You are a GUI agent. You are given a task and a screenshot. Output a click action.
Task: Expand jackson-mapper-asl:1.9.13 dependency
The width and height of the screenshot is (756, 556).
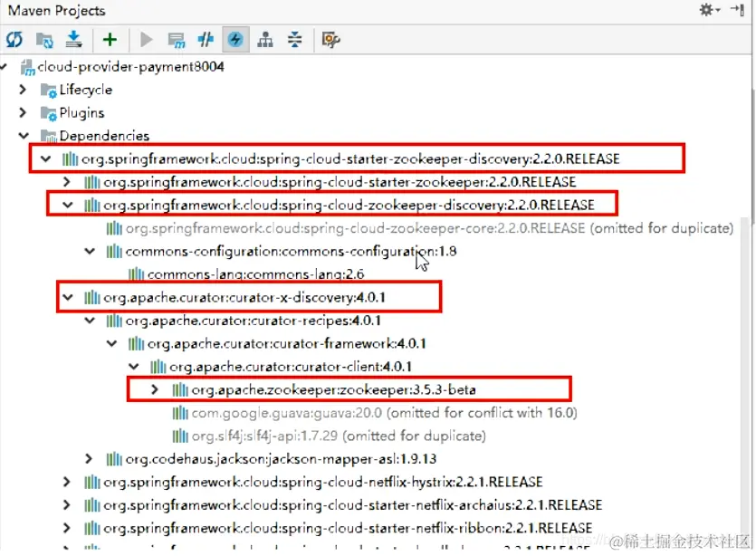[89, 458]
